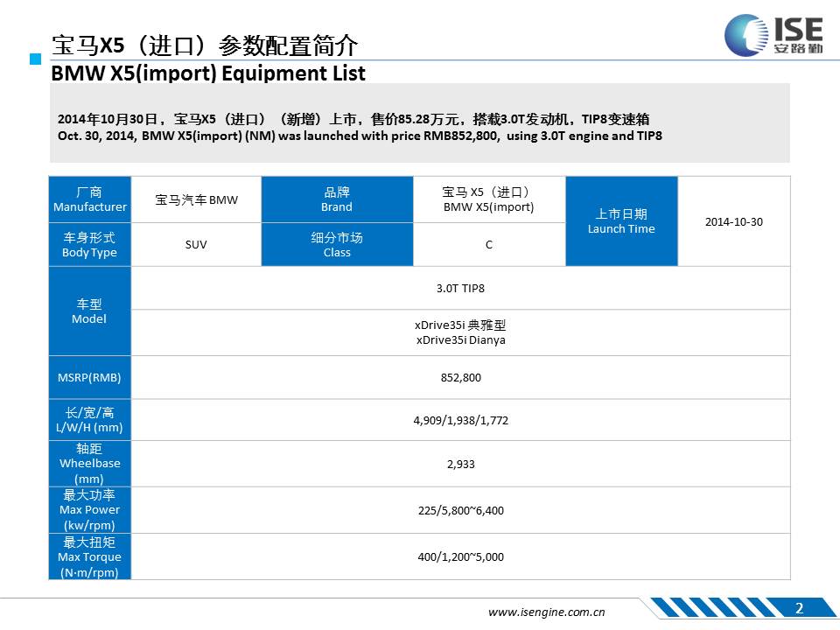Click the '宝马汽车 BMW' cell
The width and height of the screenshot is (840, 630).
click(196, 199)
